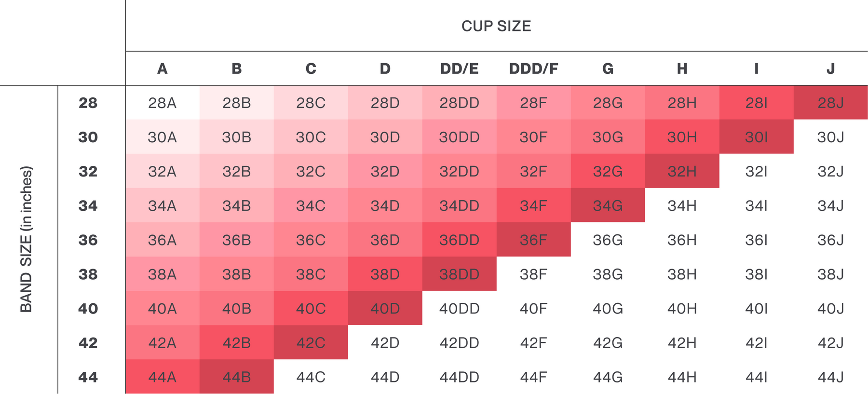Choose the 44B size cell
The height and width of the screenshot is (394, 868).
[x=236, y=377]
